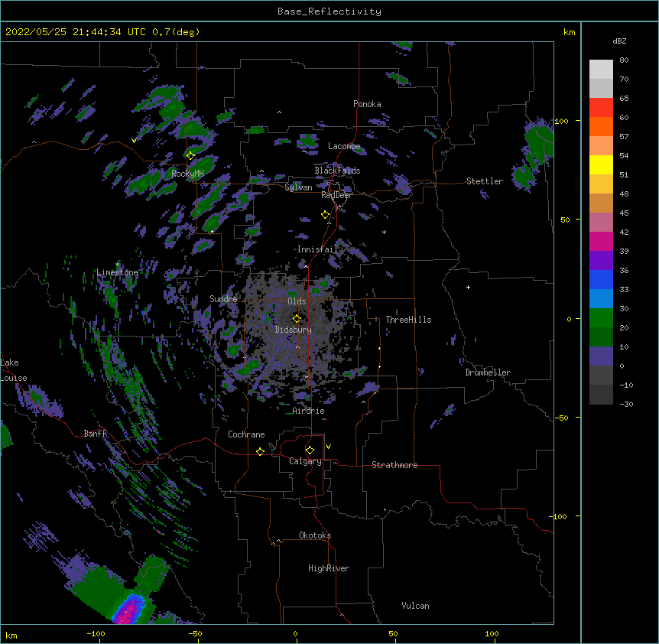
Task: Click the white asterisk east of Innisfail
Action: coord(384,232)
